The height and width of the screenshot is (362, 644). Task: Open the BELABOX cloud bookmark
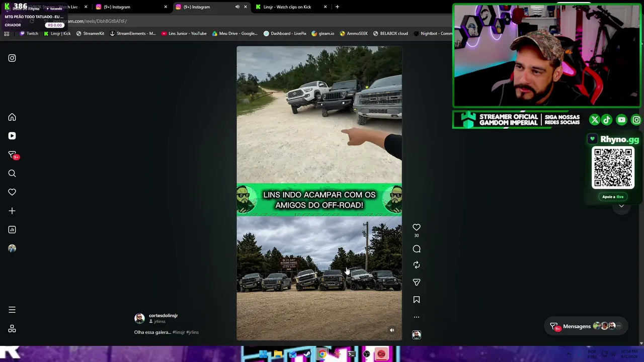(390, 34)
